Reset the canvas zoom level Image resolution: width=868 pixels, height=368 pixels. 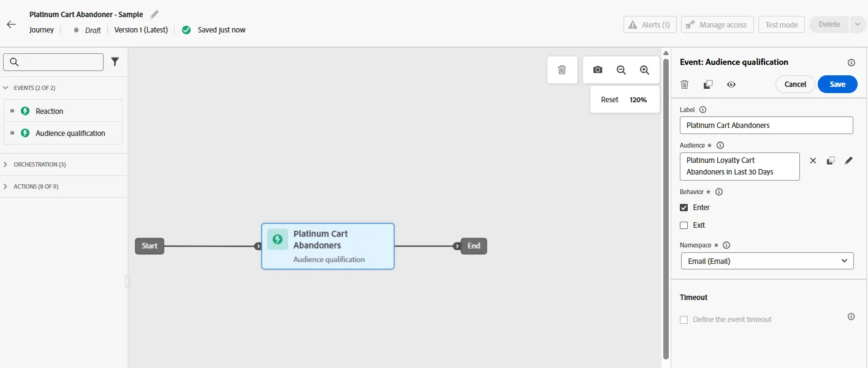610,100
